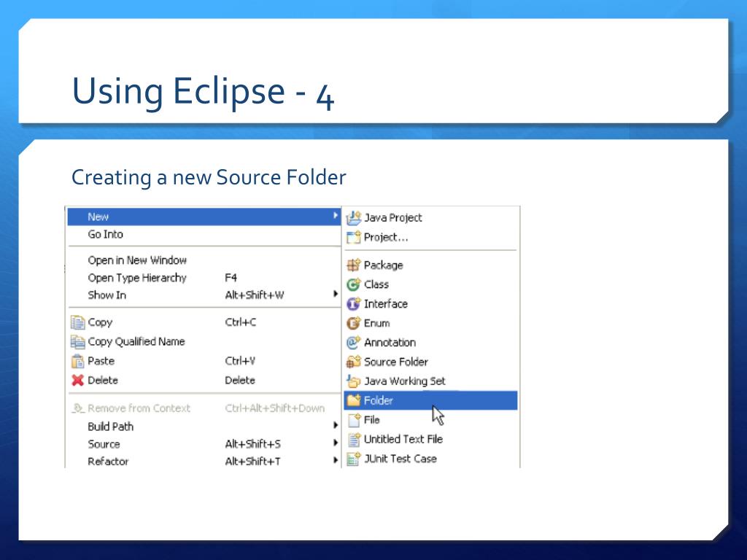Select Source Folder in submenu
The height and width of the screenshot is (560, 747).
(x=430, y=362)
